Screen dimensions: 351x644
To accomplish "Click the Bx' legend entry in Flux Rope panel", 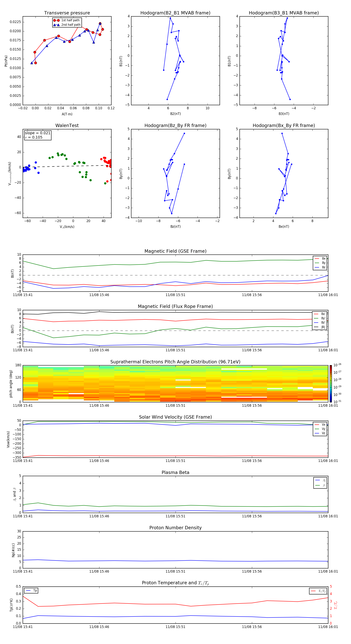I will pos(320,314).
